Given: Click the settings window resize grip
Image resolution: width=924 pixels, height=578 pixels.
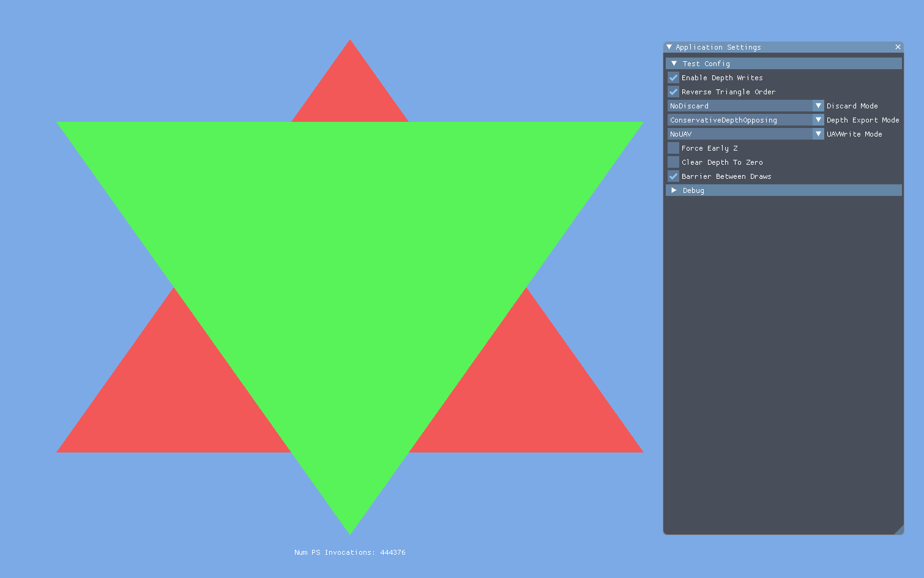Looking at the screenshot, I should (899, 530).
